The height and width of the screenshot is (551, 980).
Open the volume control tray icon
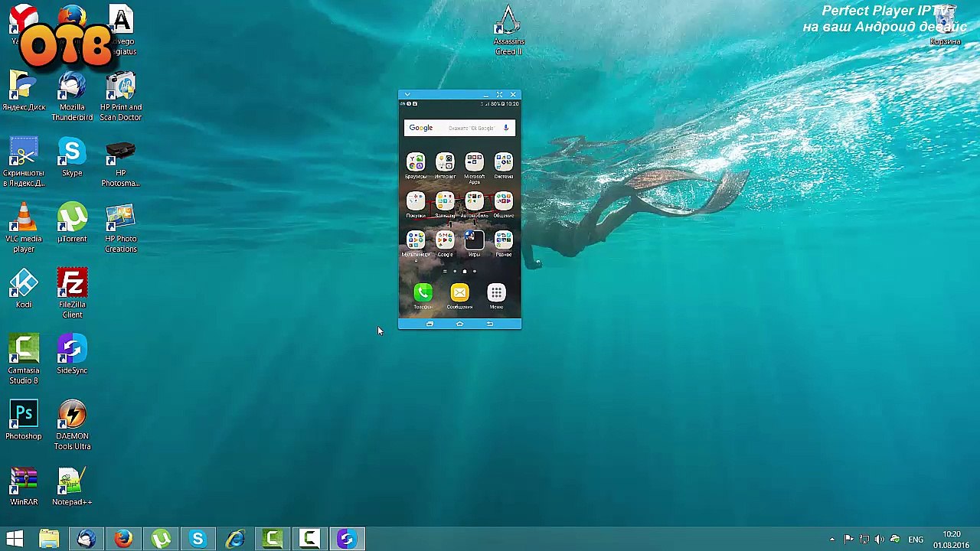(x=879, y=540)
